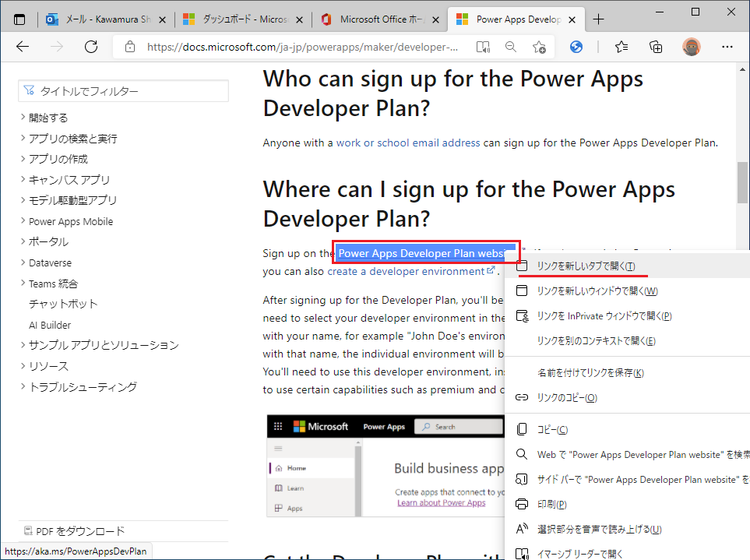Expand the アプリの検索と実行 section

pos(69,139)
